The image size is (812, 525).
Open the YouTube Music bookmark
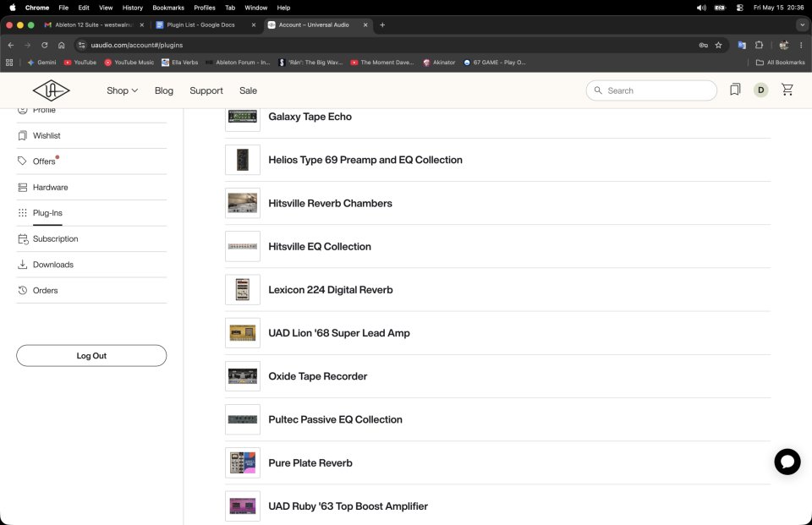point(129,62)
